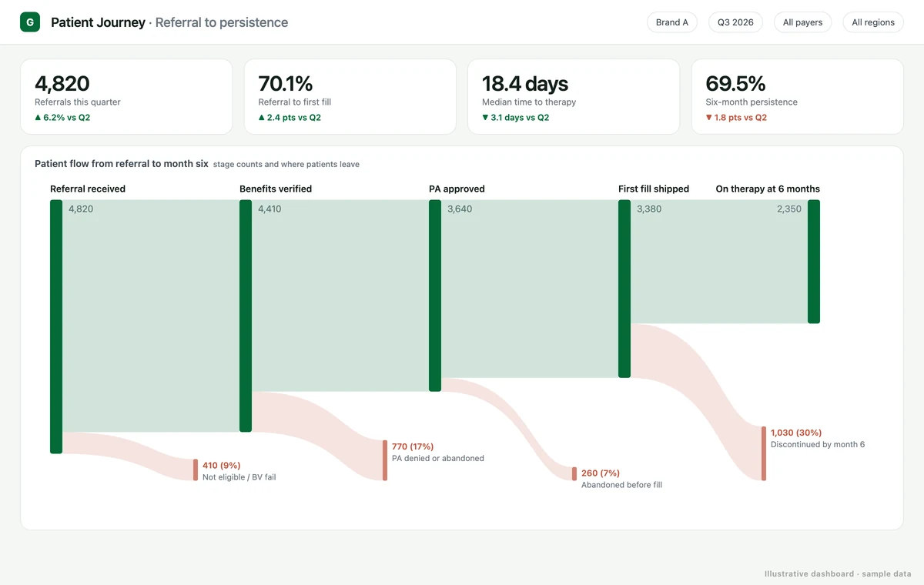Viewport: 924px width, 585px height.
Task: Select the On therapy at 6 months bar
Action: pyautogui.click(x=814, y=262)
